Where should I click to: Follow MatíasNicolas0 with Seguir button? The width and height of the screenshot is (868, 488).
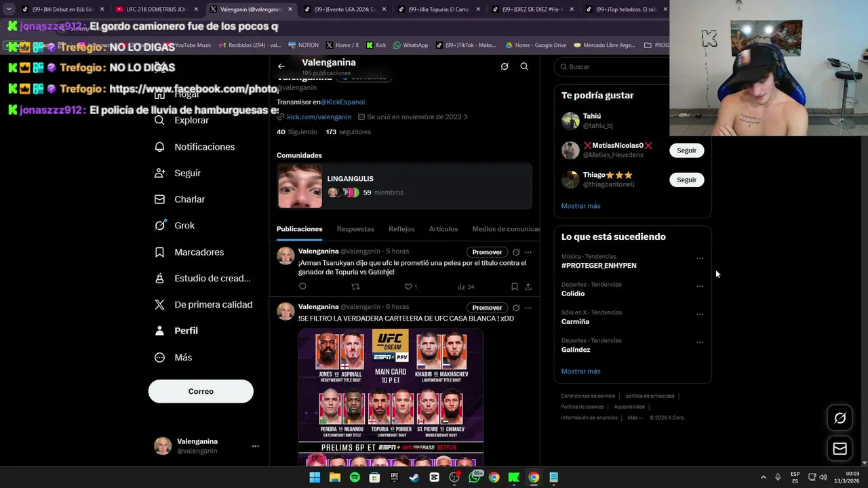click(686, 150)
